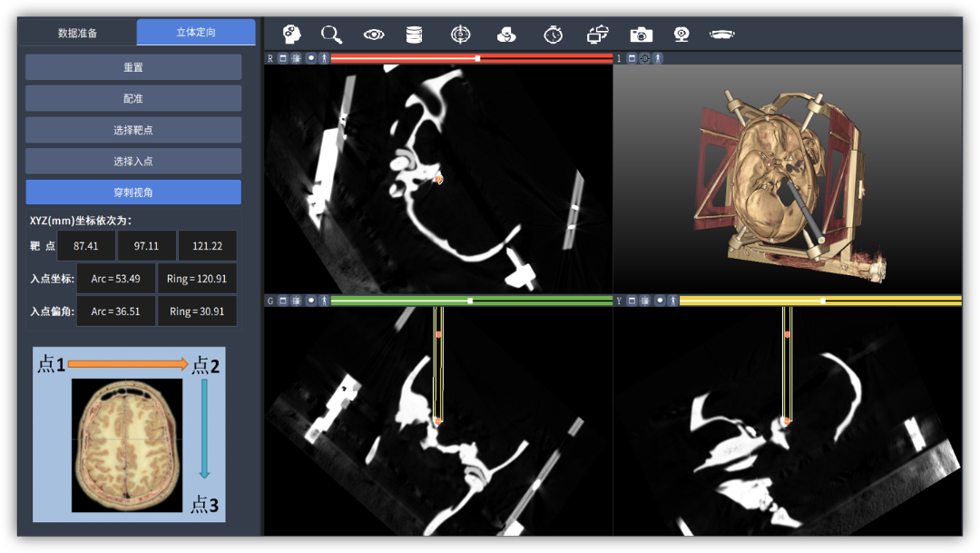Image resolution: width=980 pixels, height=553 pixels.
Task: Switch to the 立体定向 tab
Action: pyautogui.click(x=196, y=32)
